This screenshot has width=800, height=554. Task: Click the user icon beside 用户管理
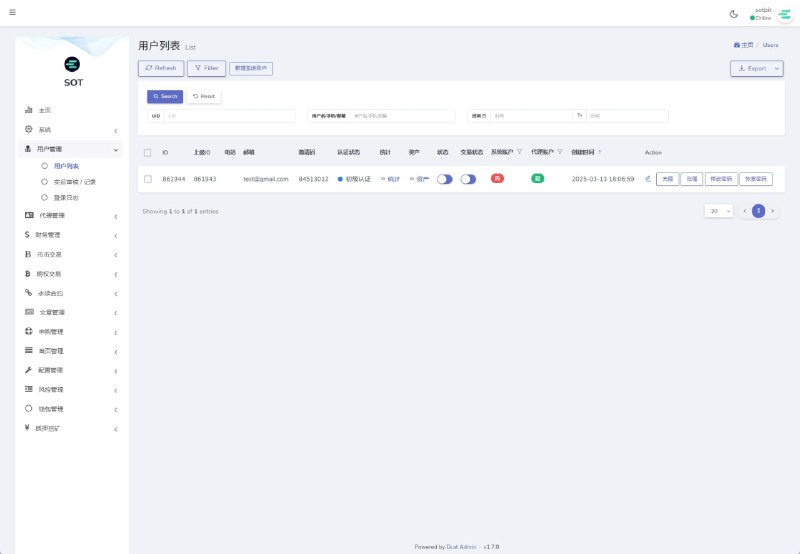(x=28, y=149)
